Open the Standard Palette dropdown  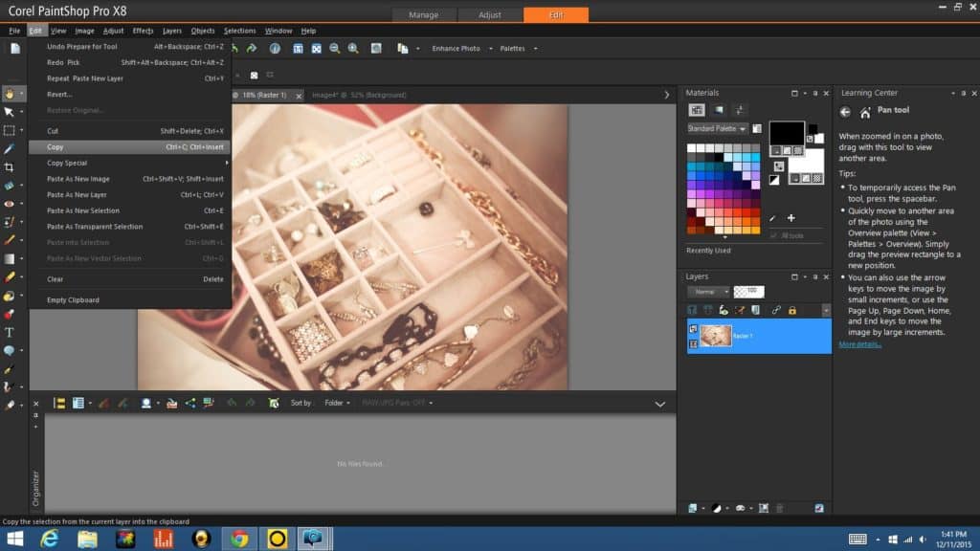click(716, 128)
